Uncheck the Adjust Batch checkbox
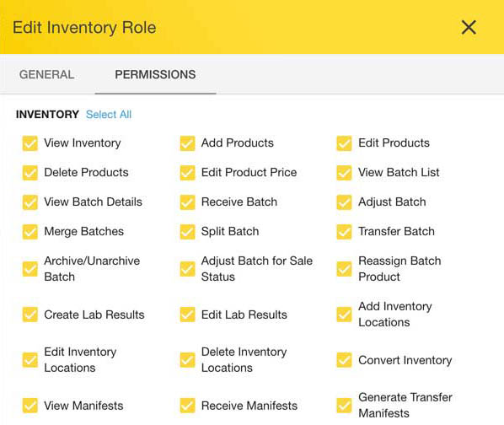 [x=344, y=202]
